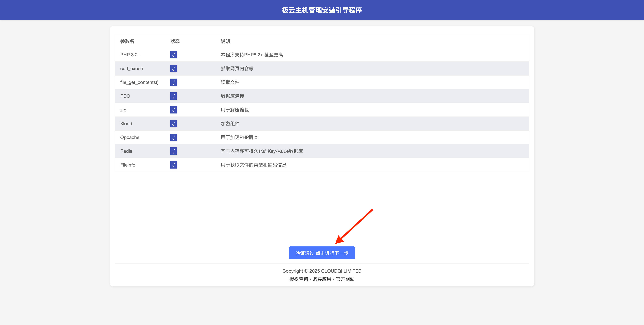Viewport: 644px width, 325px height.
Task: Click the PHP 8.2+ status checkmark icon
Action: point(173,55)
